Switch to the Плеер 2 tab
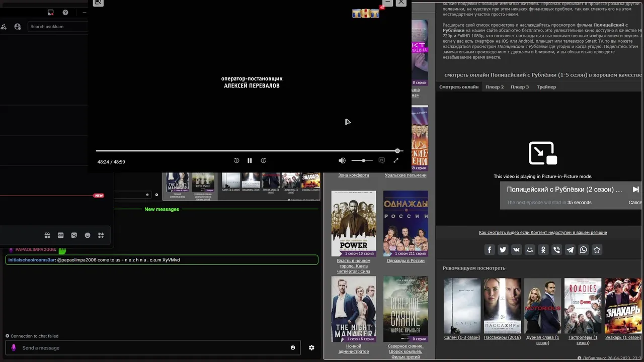644x362 pixels. tap(495, 87)
